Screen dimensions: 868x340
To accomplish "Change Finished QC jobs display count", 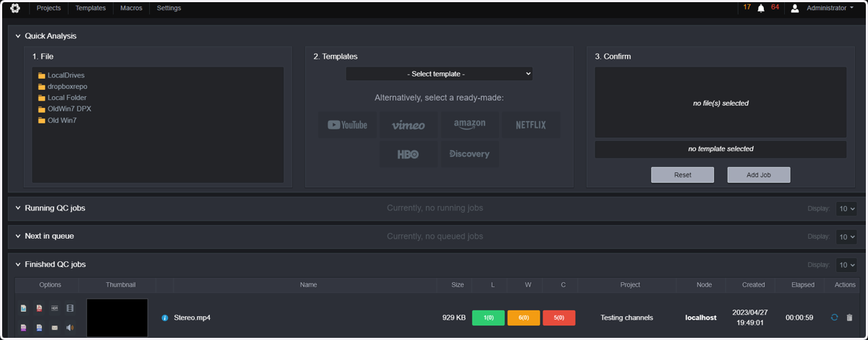I will (x=846, y=265).
